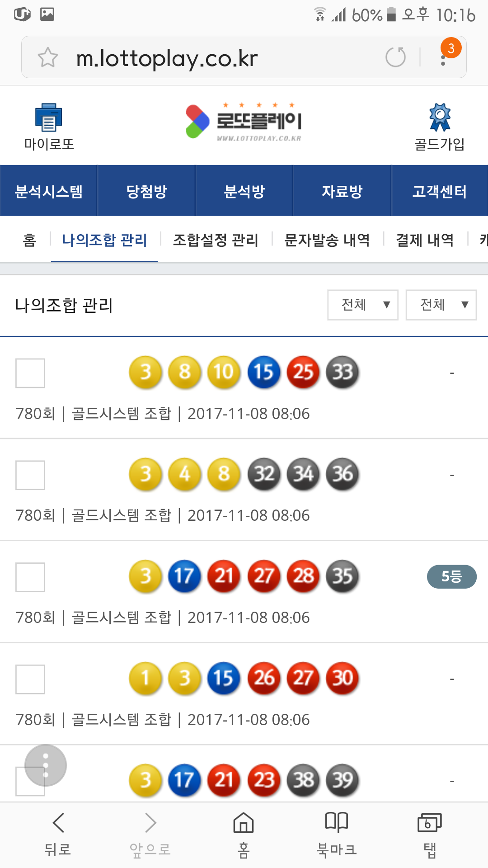The width and height of the screenshot is (488, 868).
Task: Tap the bookmark star in address bar
Action: (x=48, y=58)
